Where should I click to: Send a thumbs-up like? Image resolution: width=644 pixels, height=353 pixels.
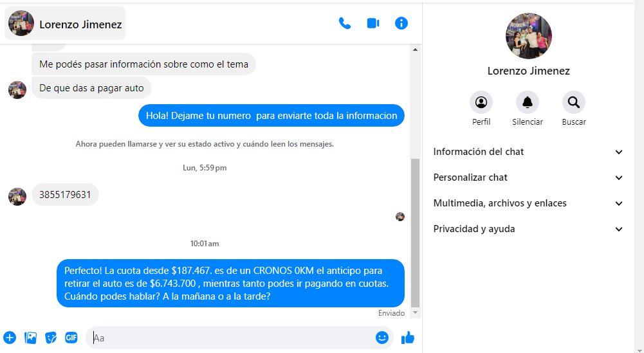coord(408,338)
